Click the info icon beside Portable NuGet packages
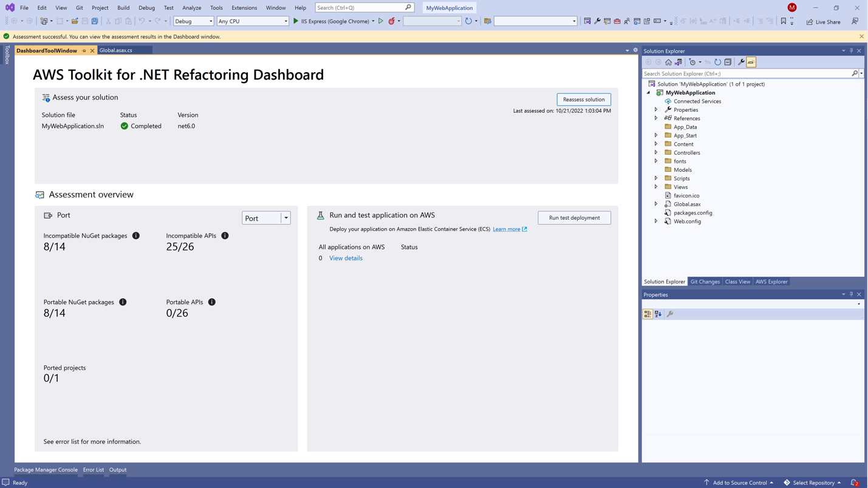This screenshot has width=868, height=488. (x=123, y=302)
